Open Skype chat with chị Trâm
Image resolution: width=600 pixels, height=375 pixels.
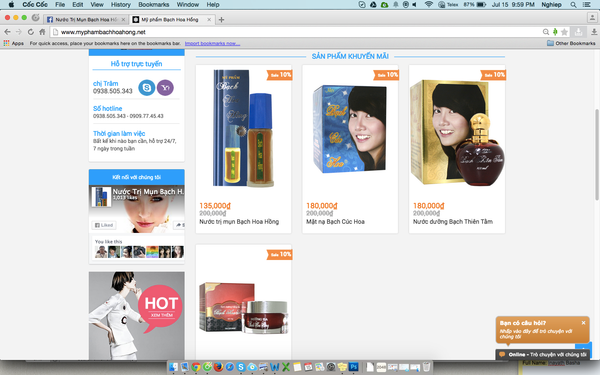tap(147, 88)
